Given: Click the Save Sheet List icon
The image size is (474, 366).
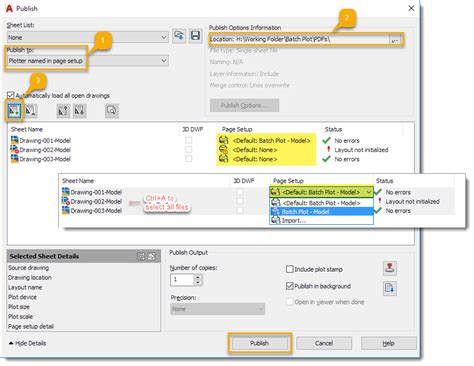Looking at the screenshot, I should coord(195,36).
